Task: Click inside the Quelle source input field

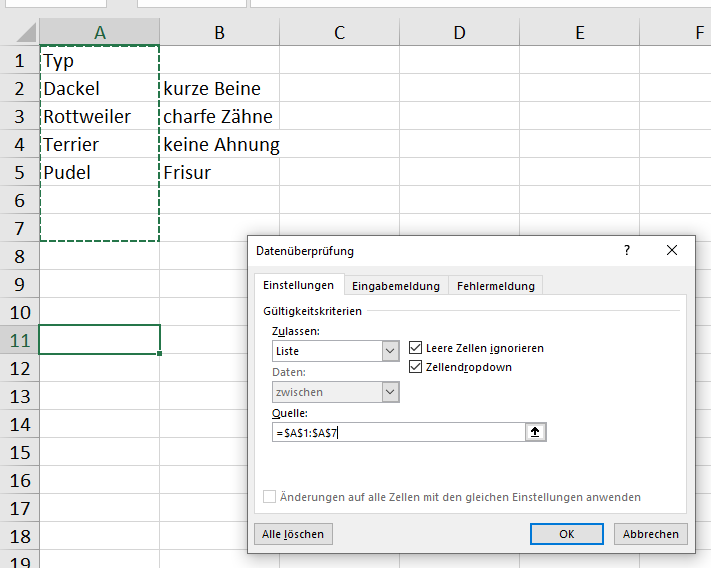Action: tap(400, 433)
